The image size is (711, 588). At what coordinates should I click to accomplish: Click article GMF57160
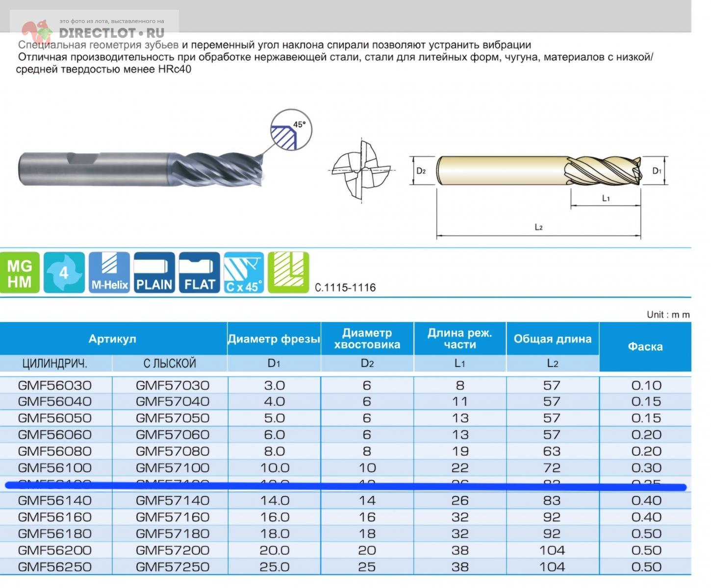point(173,517)
